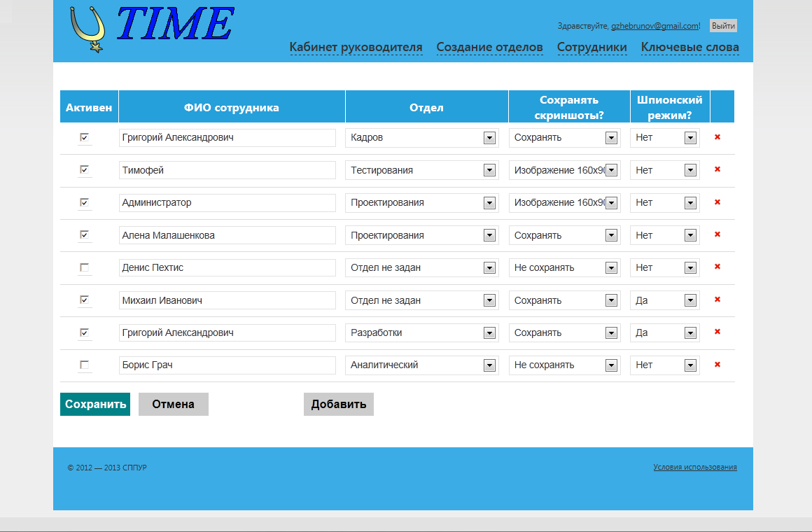Remove Алена Малашенкова with the delete icon
812x532 pixels.
pyautogui.click(x=716, y=235)
